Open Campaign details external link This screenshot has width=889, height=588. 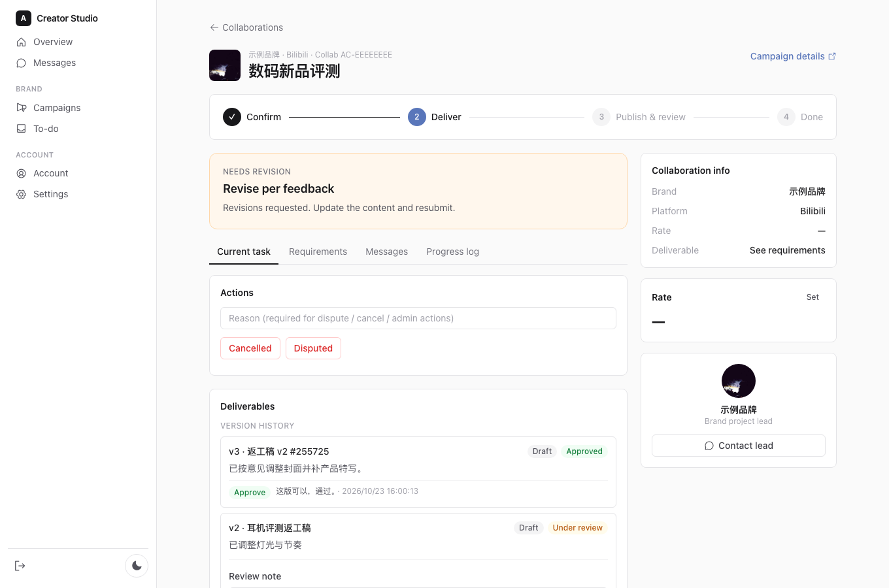pyautogui.click(x=793, y=56)
